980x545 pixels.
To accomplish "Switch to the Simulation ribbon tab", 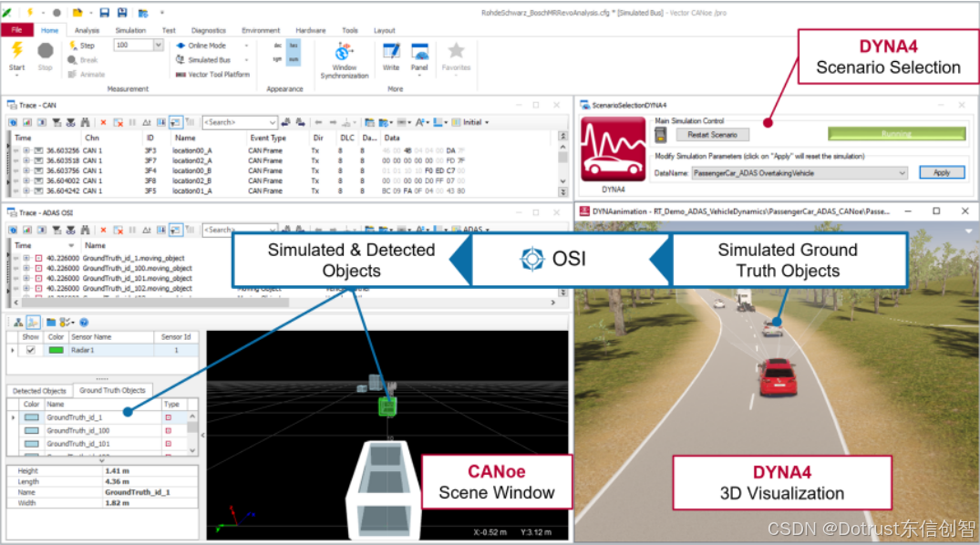I will pyautogui.click(x=130, y=30).
